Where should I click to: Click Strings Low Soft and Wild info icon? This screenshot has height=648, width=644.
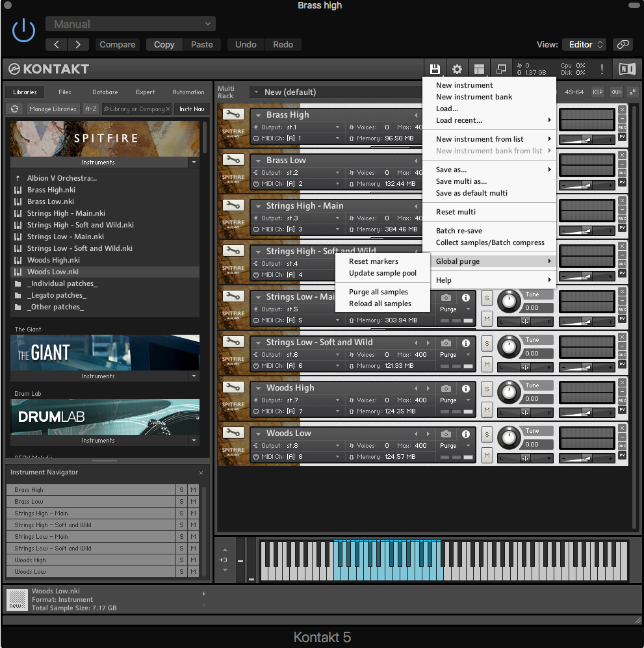[x=465, y=343]
